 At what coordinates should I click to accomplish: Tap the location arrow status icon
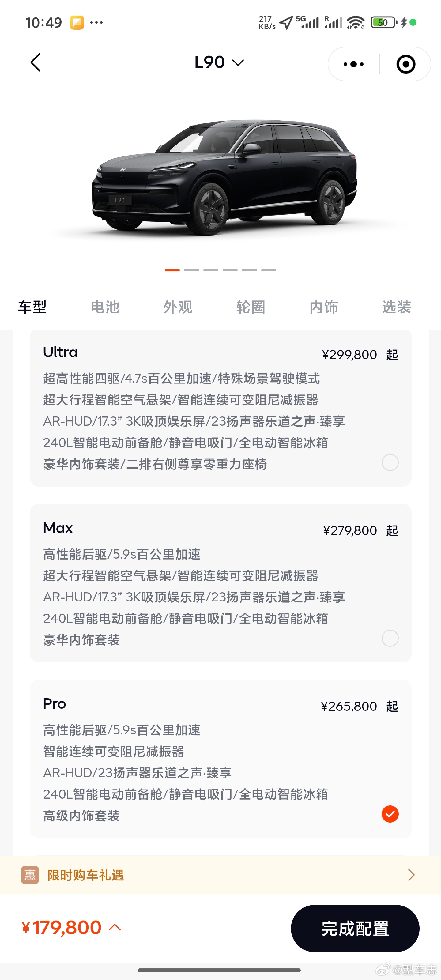tap(286, 23)
